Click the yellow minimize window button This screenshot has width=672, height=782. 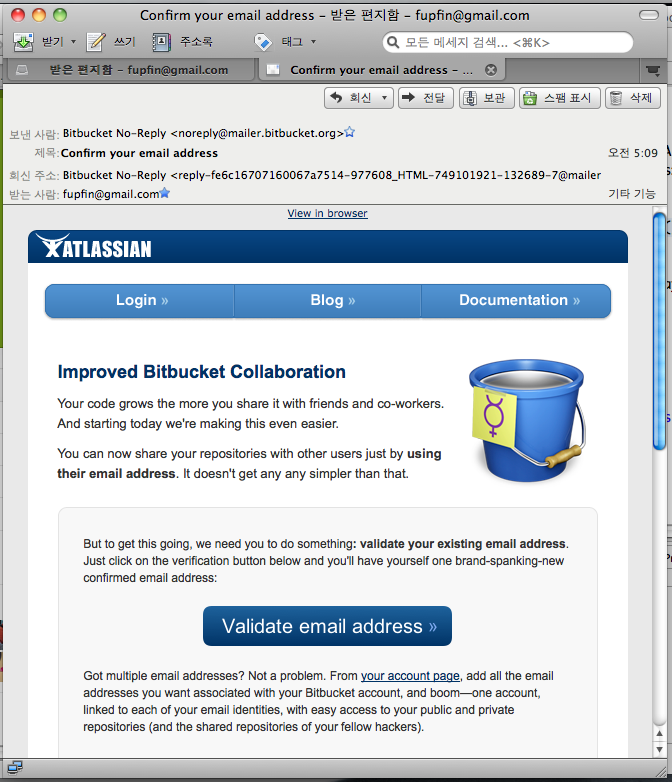[x=39, y=15]
